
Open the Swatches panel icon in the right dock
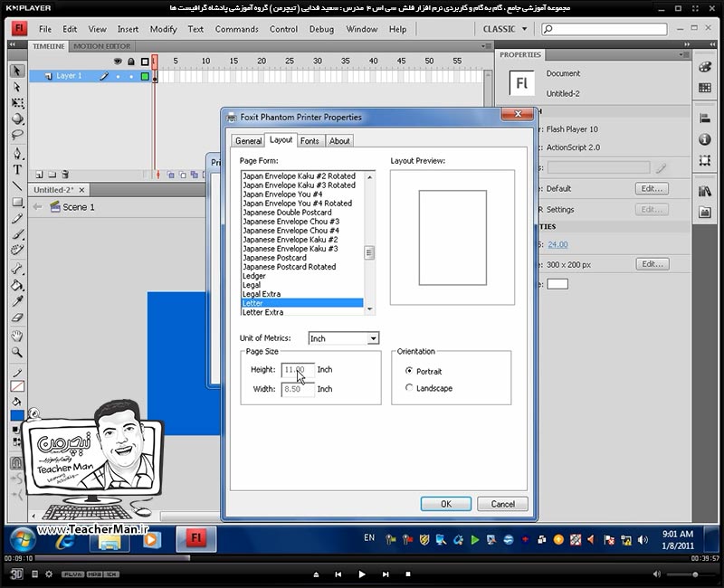(705, 87)
